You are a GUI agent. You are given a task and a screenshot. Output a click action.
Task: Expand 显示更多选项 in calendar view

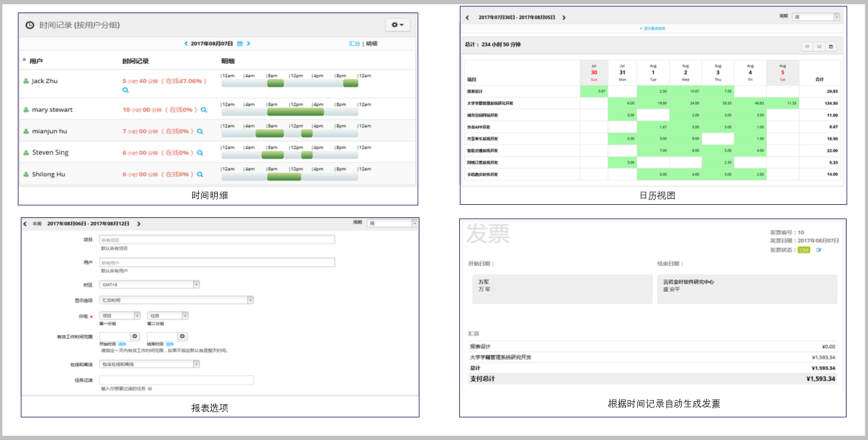point(654,29)
